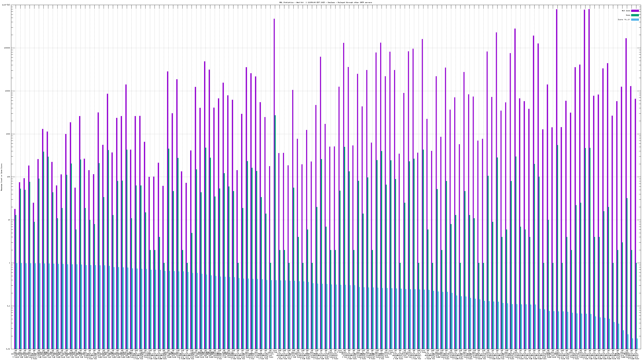The height and width of the screenshot is (362, 644).
Task: Click the 1x10^{6} y-axis tick label
Action: pyautogui.click(x=6, y=5)
